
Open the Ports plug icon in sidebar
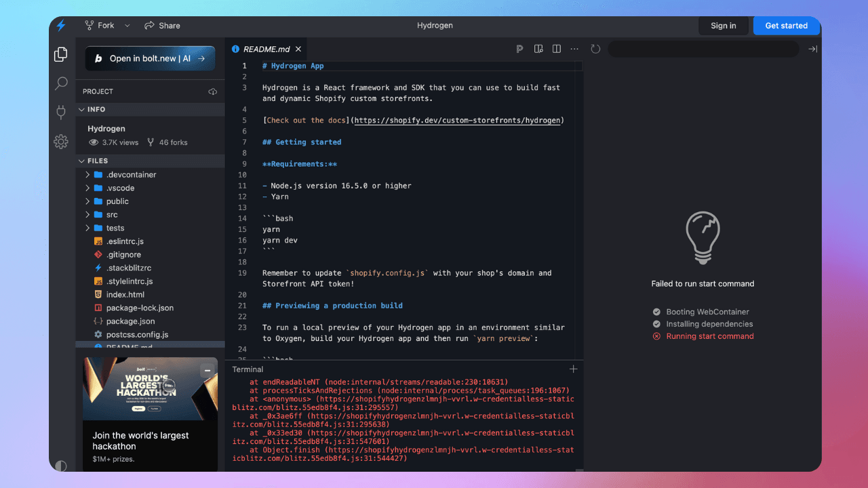pos(61,113)
